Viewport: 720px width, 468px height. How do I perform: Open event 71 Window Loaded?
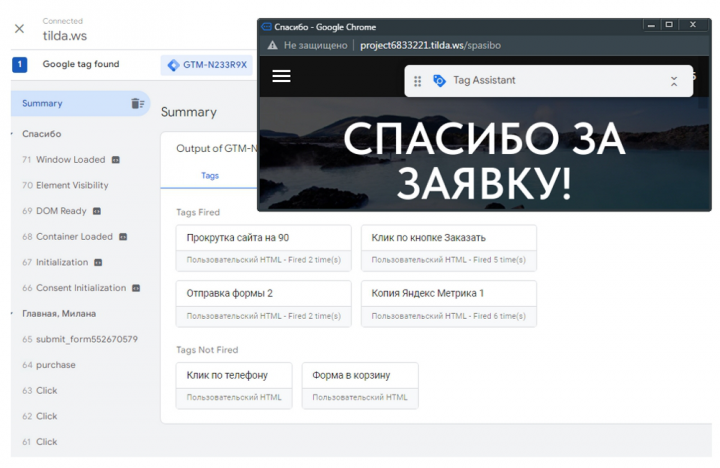[x=70, y=159]
